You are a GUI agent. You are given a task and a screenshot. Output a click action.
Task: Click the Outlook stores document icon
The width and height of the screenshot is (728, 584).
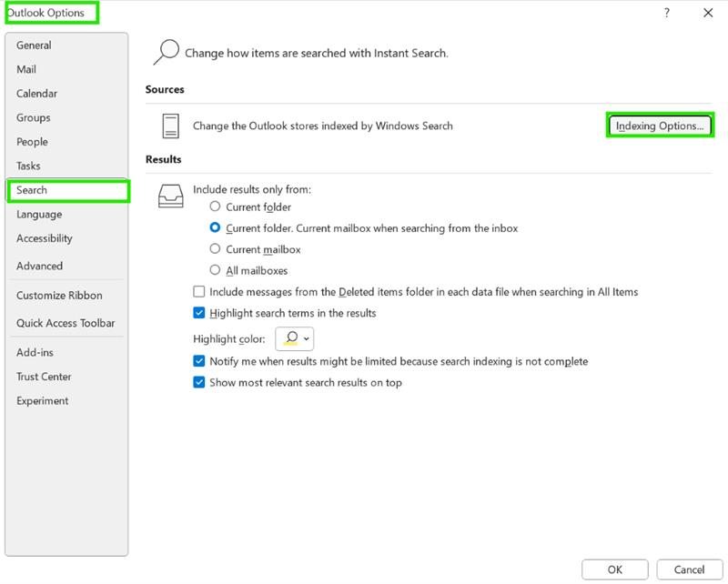[171, 126]
